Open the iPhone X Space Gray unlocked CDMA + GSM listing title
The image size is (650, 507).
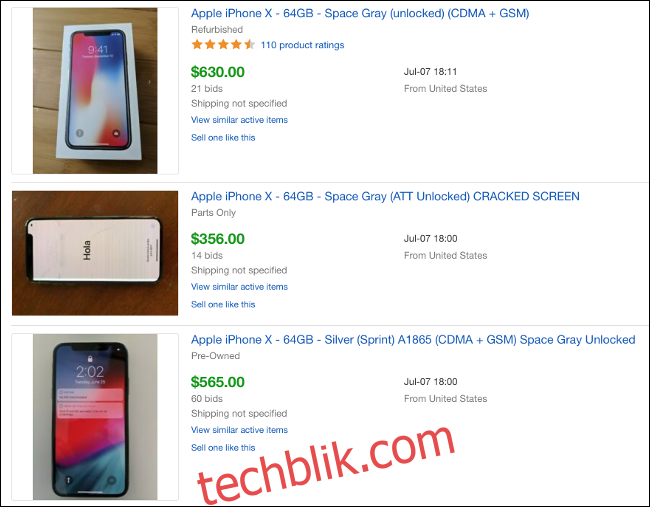click(x=360, y=14)
